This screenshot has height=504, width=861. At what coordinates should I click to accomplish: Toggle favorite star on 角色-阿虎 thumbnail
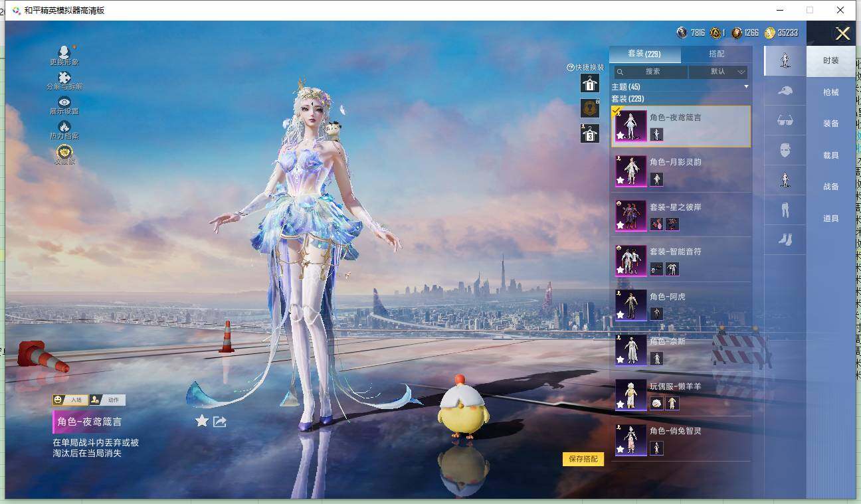[x=621, y=315]
